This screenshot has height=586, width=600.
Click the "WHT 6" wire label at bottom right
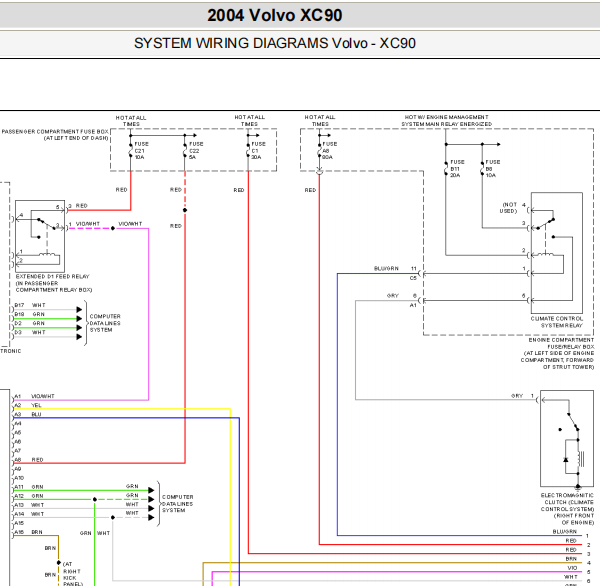pos(577,578)
